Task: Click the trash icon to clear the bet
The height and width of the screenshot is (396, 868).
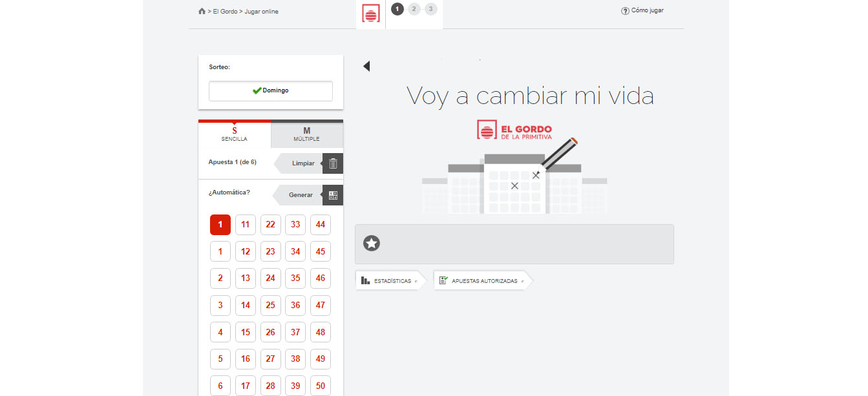Action: pyautogui.click(x=333, y=163)
